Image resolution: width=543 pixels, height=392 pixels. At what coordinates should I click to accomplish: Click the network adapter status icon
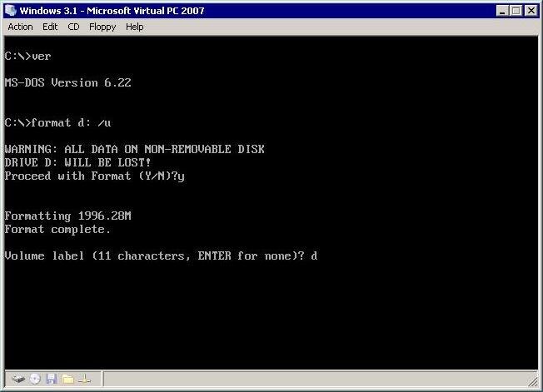[x=84, y=380]
